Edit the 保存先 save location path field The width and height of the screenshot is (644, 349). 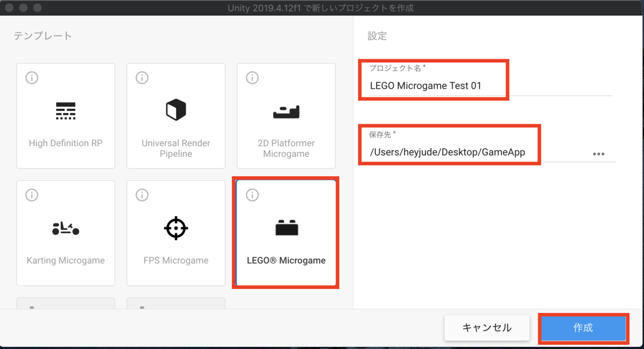click(x=478, y=152)
